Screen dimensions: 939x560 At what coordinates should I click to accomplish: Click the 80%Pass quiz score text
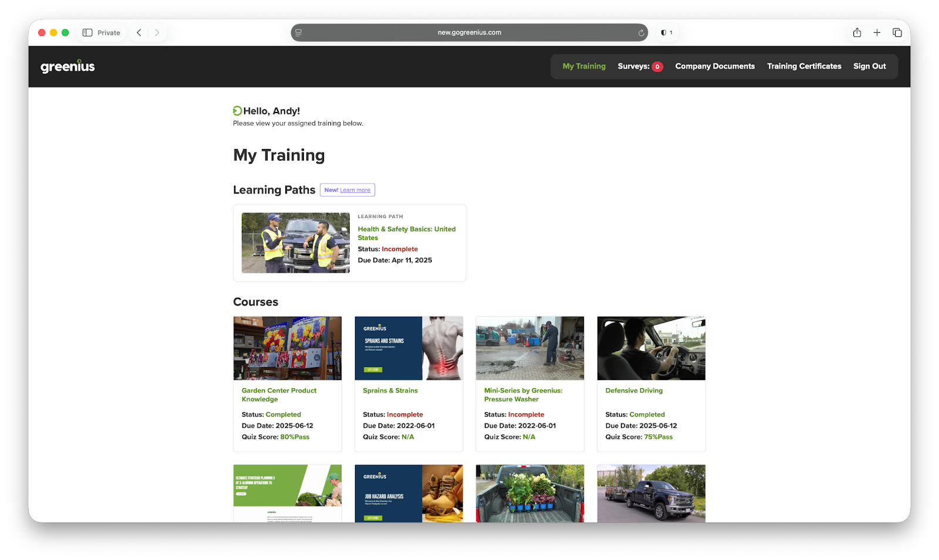point(295,437)
